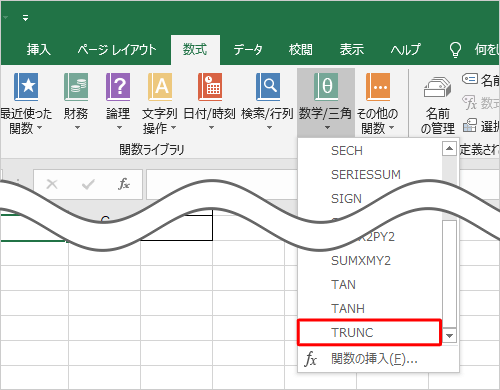Screen dimensions: 500x390
Task: Expand the 論理 dropdown arrow
Action: [119, 128]
